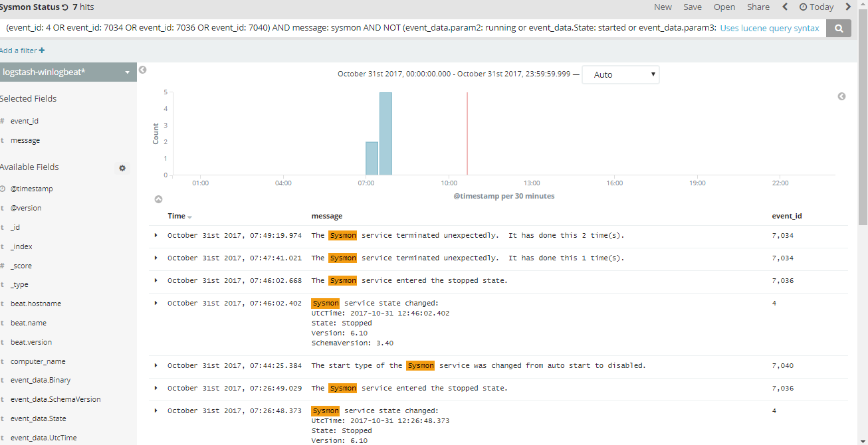Screen dimensions: 868x445
Task: Expand the 07:46:02.668 log row
Action: tap(156, 280)
